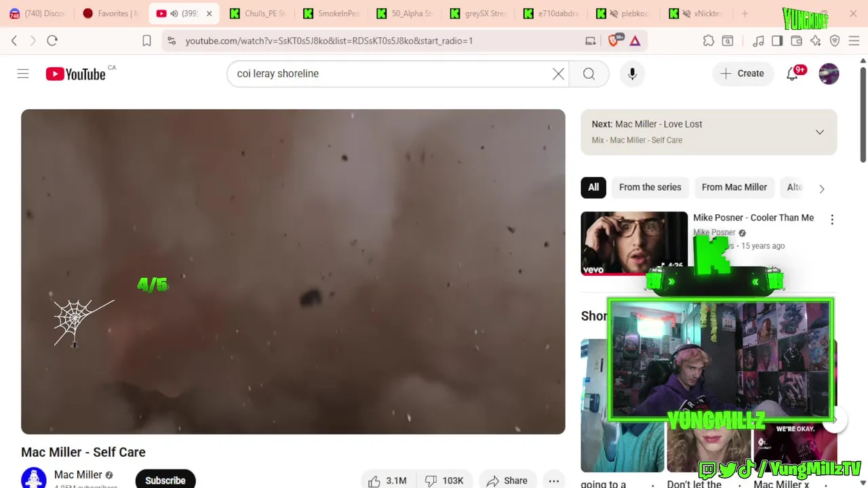Switch to the plebkoo tab
This screenshot has width=868, height=488.
625,14
